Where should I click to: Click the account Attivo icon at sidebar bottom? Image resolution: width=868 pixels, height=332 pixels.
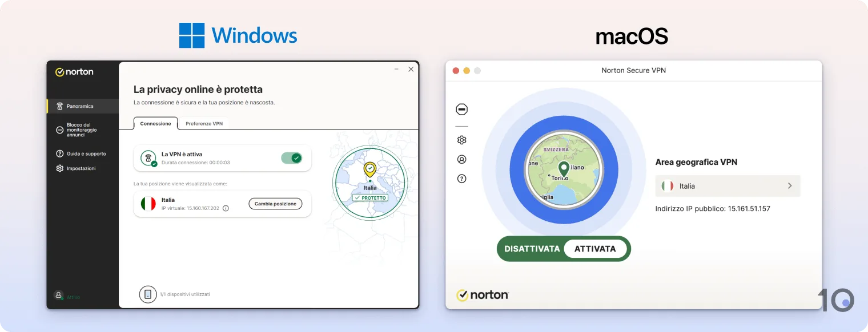pos(58,295)
